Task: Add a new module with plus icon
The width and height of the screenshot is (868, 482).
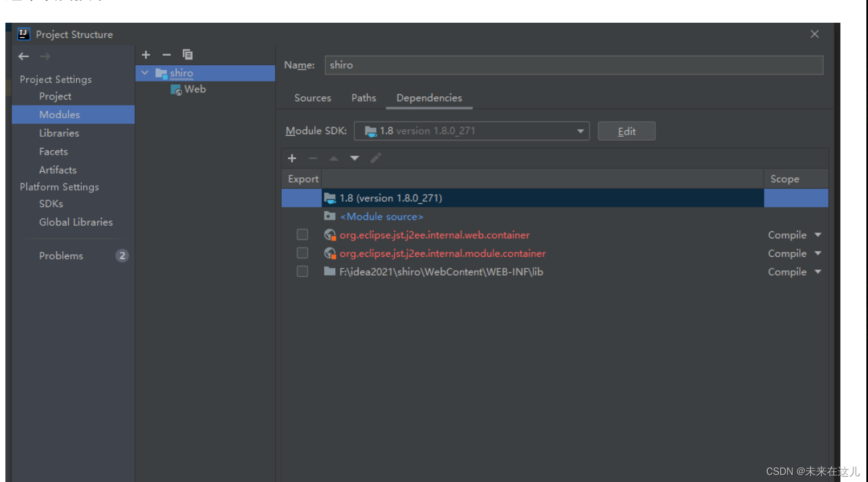Action: [x=146, y=55]
